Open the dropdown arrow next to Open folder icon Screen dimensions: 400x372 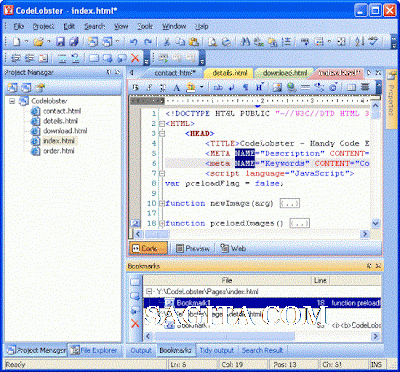coord(48,42)
